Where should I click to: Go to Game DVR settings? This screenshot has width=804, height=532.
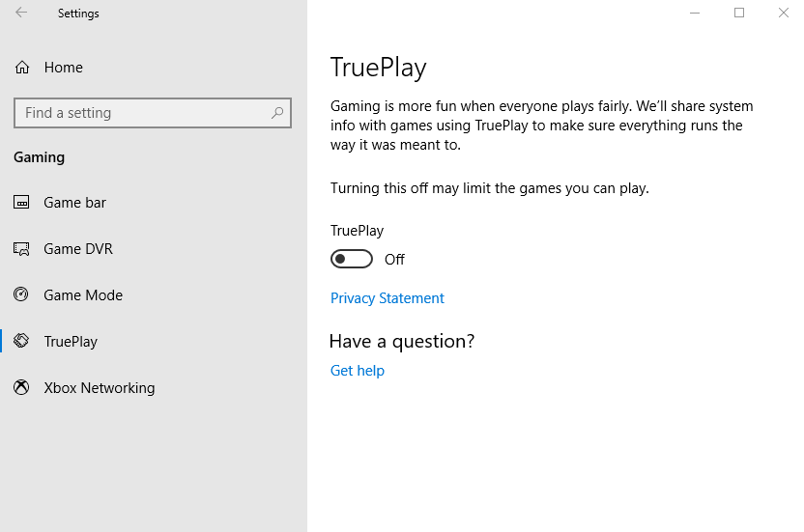point(78,249)
